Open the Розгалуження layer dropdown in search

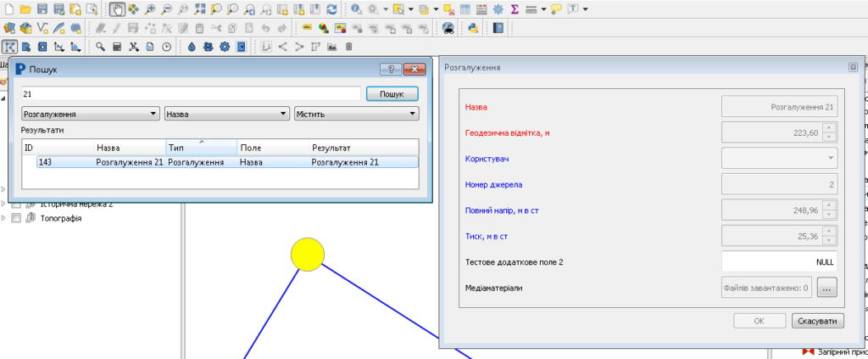[x=90, y=114]
